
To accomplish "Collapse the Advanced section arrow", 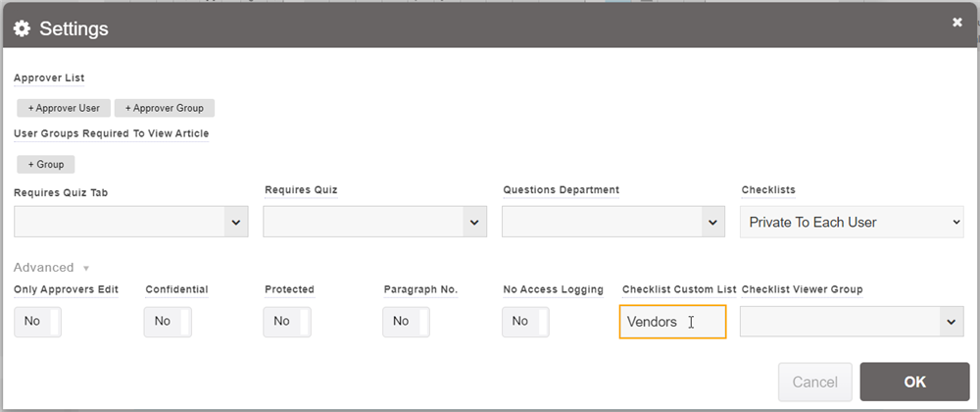I will pyautogui.click(x=86, y=268).
